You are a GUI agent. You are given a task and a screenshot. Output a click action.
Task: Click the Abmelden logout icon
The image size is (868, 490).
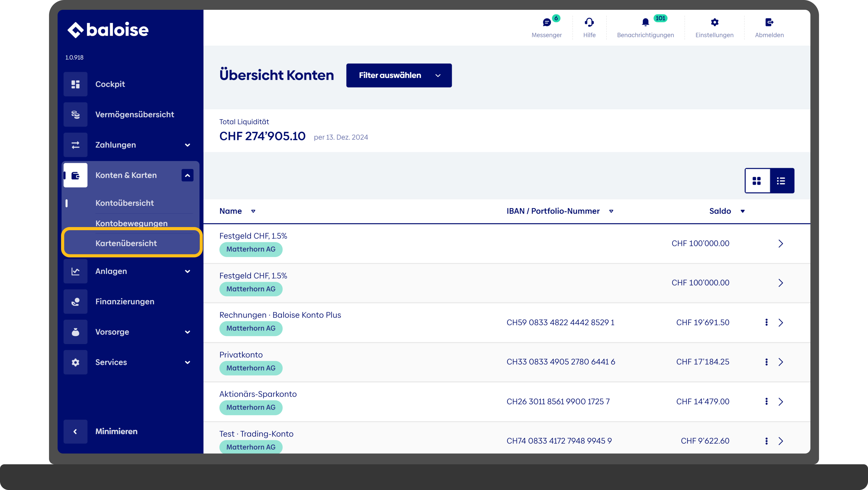click(769, 23)
